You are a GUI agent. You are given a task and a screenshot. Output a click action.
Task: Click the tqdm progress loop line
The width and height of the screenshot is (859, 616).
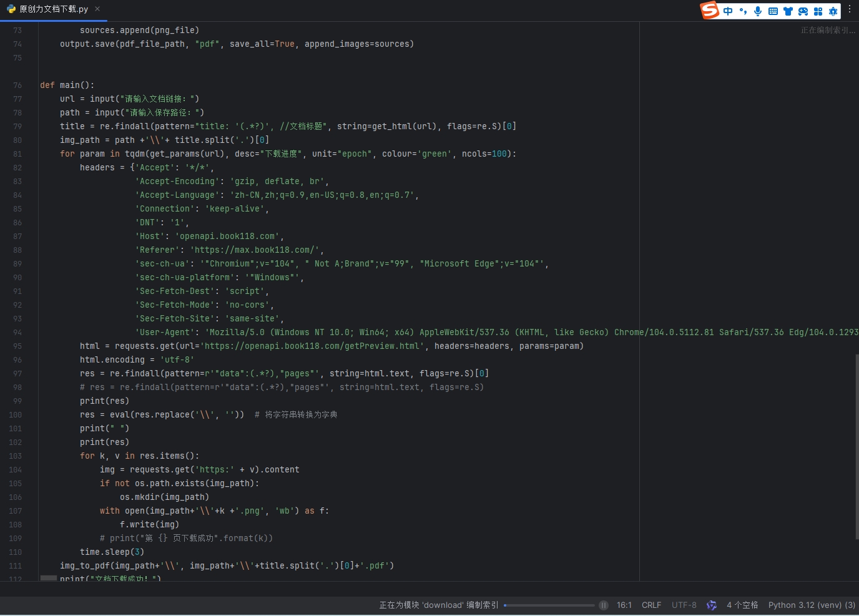(x=288, y=154)
